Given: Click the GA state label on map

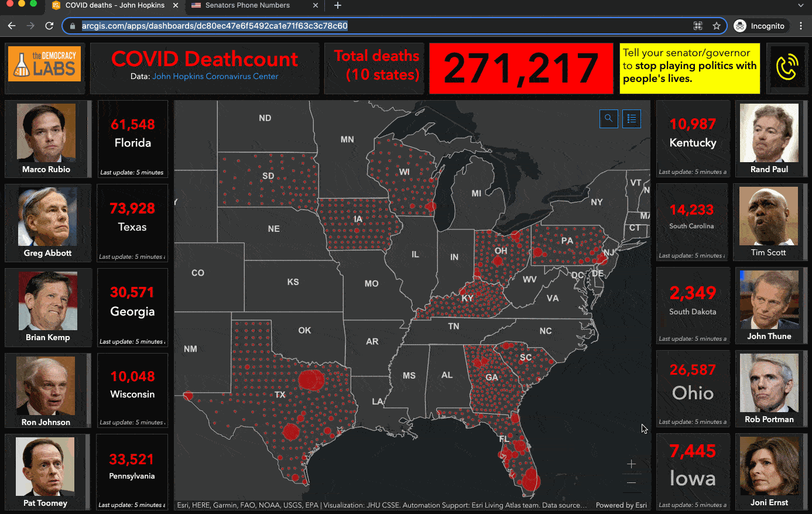Looking at the screenshot, I should tap(492, 378).
